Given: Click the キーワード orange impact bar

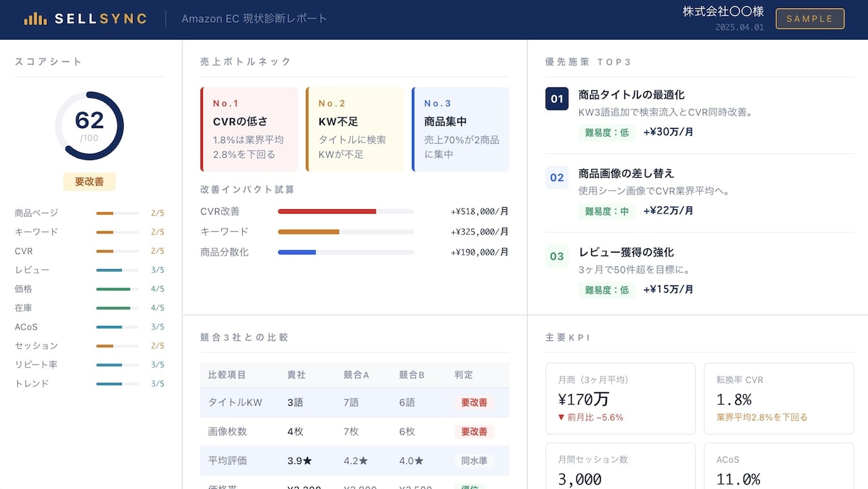Looking at the screenshot, I should point(346,231).
